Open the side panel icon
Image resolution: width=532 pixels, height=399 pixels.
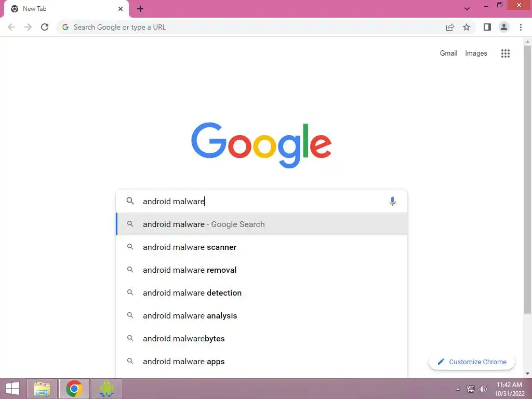(x=487, y=27)
